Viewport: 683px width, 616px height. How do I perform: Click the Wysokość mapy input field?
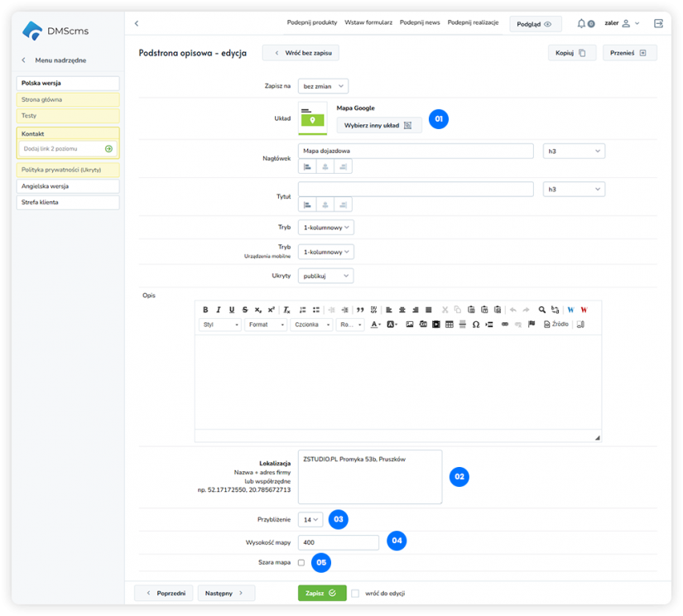pyautogui.click(x=338, y=542)
